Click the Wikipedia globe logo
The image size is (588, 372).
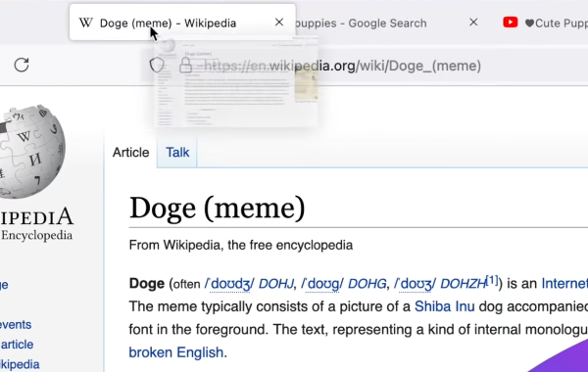(31, 152)
